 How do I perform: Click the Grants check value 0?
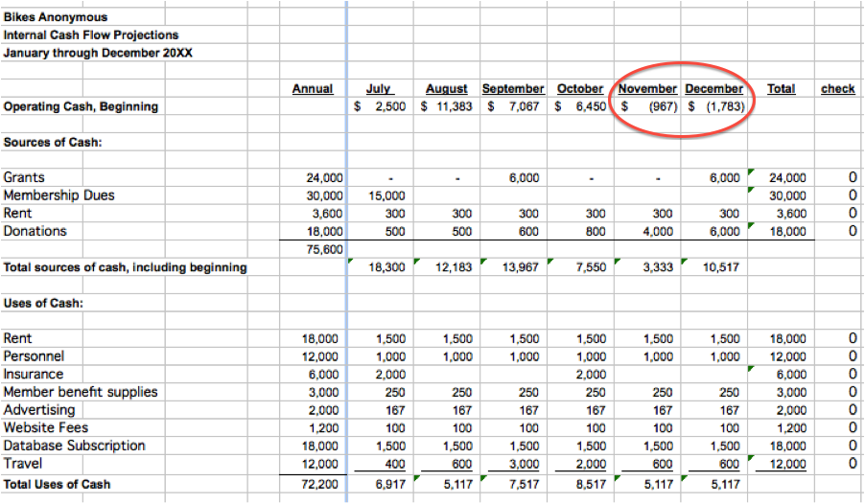tap(853, 177)
